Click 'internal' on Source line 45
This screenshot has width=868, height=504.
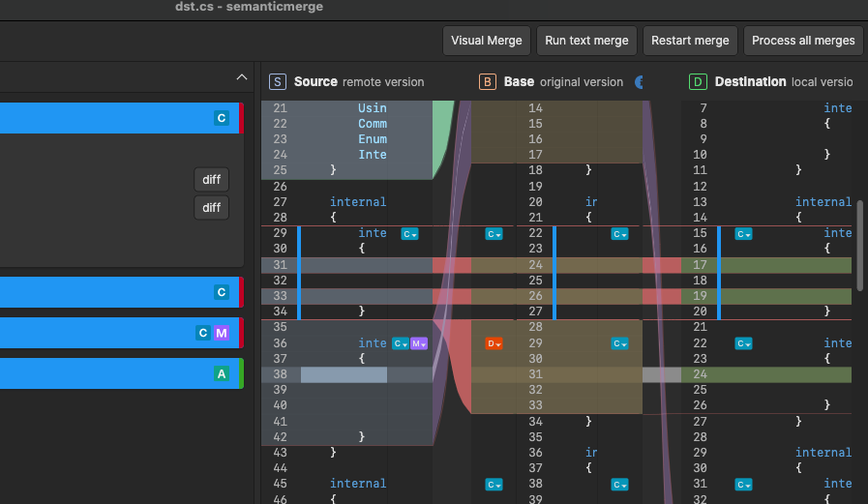(358, 484)
